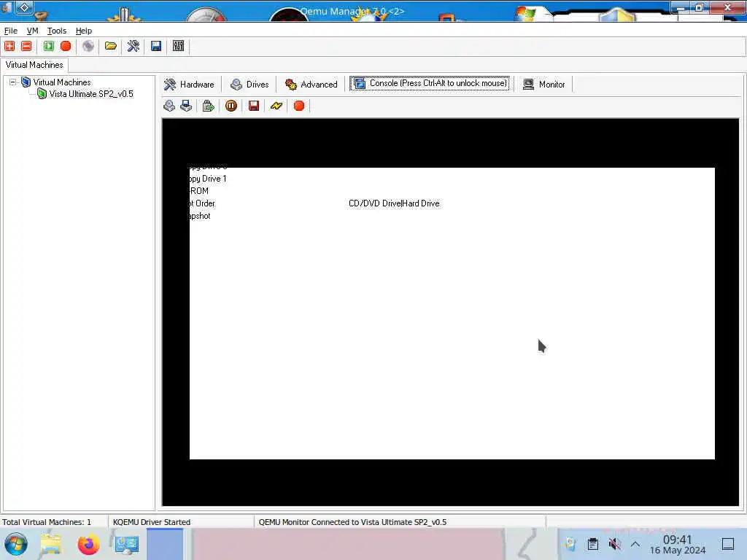Screen dimensions: 747x560
Task: Switch to the Advanced tab
Action: pos(311,85)
